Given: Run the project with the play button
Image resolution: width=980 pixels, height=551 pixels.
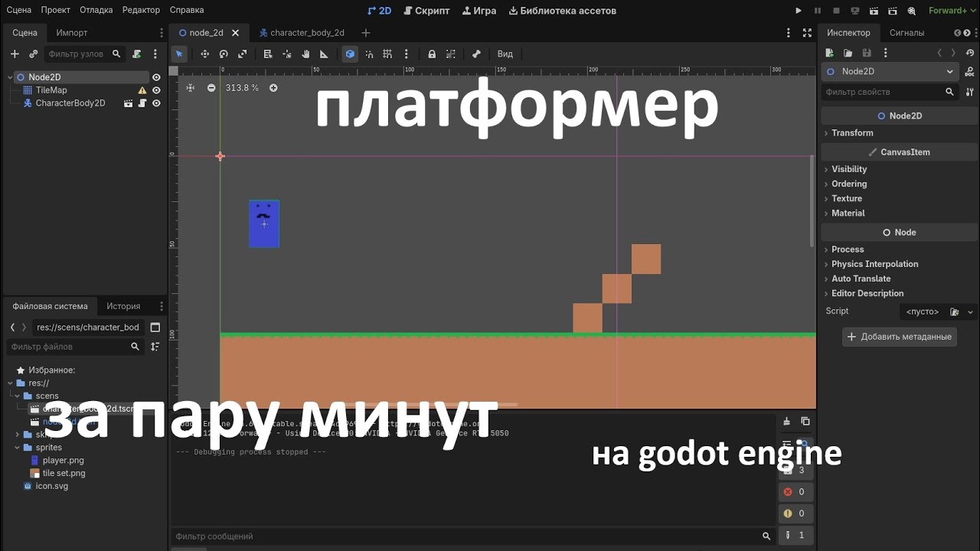Looking at the screenshot, I should click(x=799, y=11).
